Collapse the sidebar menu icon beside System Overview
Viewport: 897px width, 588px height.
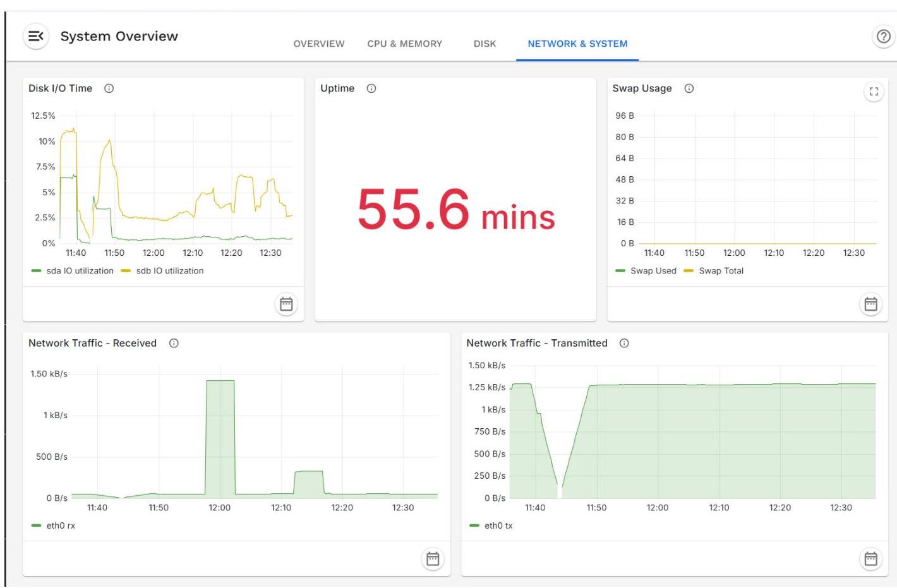36,36
